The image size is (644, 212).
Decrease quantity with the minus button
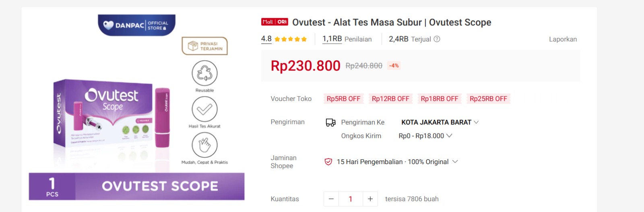331,199
